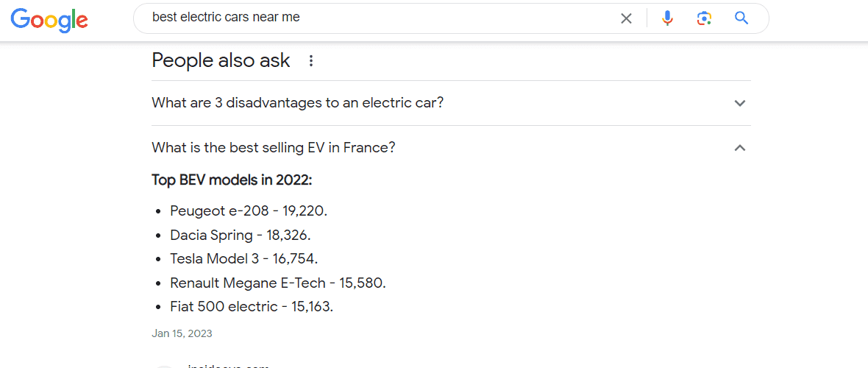Viewport: 868px width, 368px height.
Task: Start voice search with the microphone icon
Action: pos(668,18)
